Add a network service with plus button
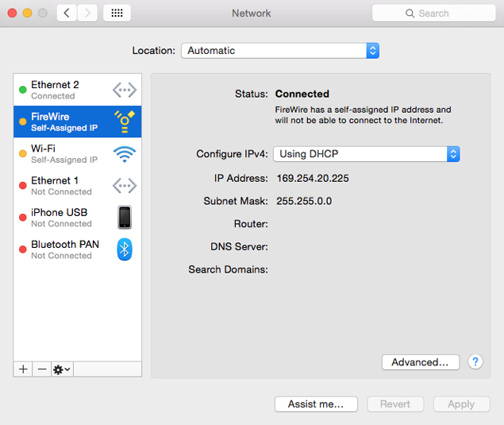504x425 pixels. pos(23,369)
